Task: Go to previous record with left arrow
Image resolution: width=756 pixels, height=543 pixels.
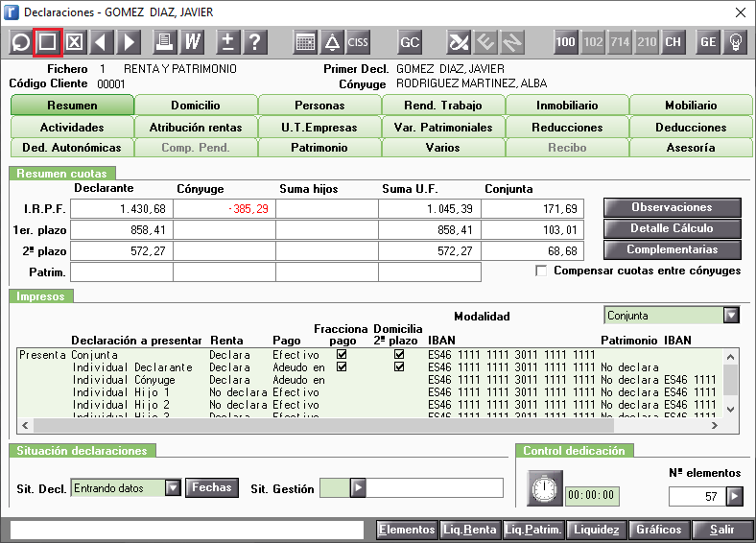Action: pos(101,42)
